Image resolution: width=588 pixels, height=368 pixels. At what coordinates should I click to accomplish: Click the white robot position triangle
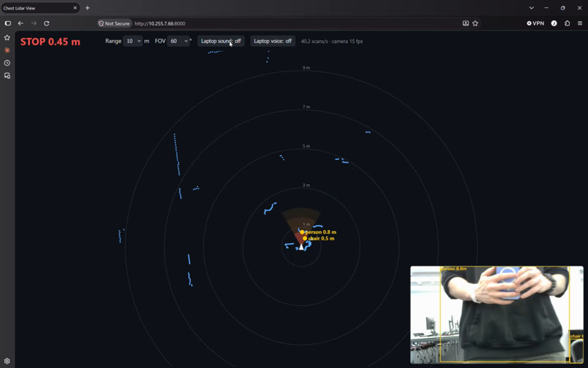(301, 247)
